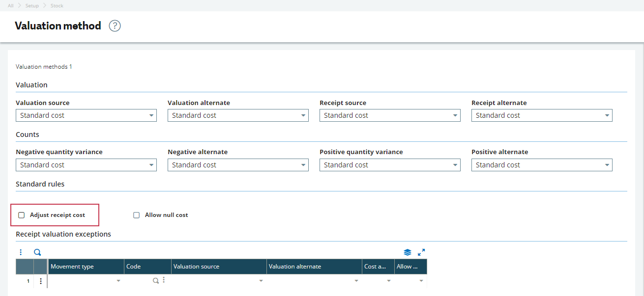The height and width of the screenshot is (296, 644).
Task: Open Code field lookup magnifier in row 1
Action: click(x=155, y=280)
